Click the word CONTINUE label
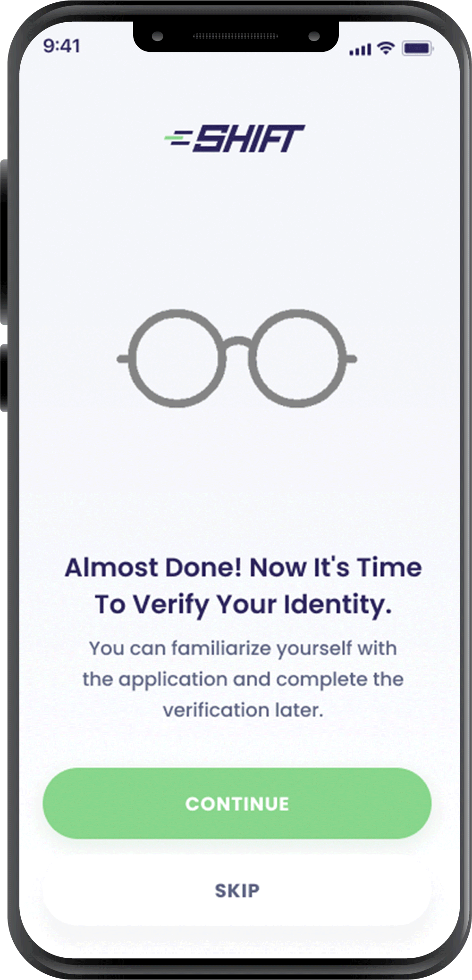472x980 pixels. [x=237, y=804]
